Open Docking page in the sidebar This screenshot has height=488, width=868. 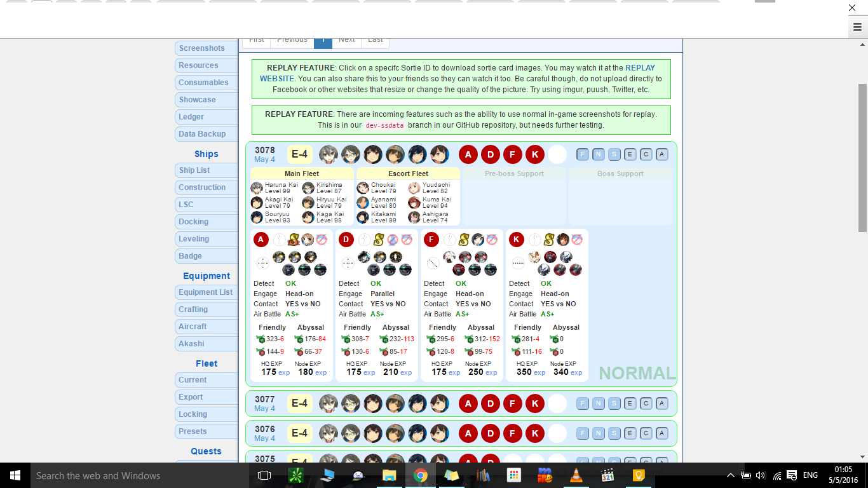[x=207, y=222]
